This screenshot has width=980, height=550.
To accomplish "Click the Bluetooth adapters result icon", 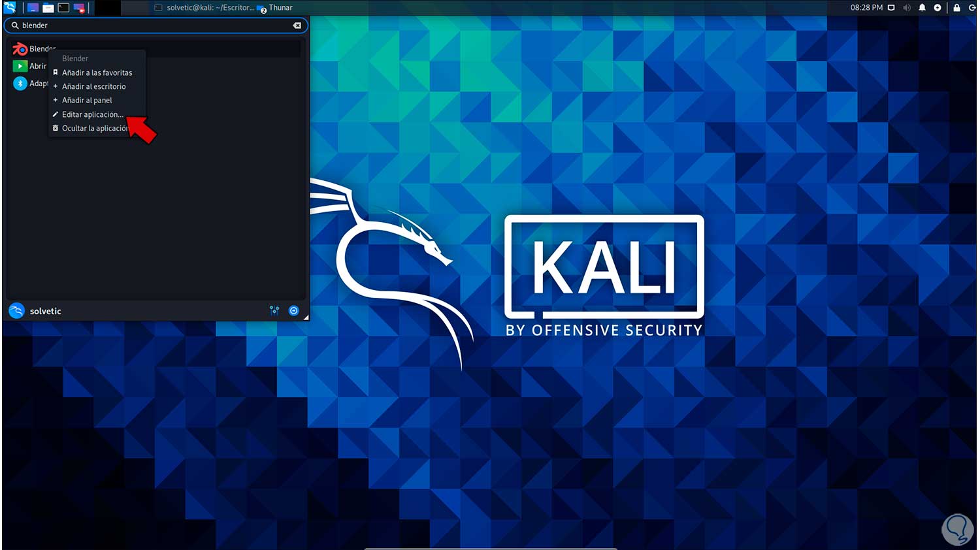I will pyautogui.click(x=20, y=84).
